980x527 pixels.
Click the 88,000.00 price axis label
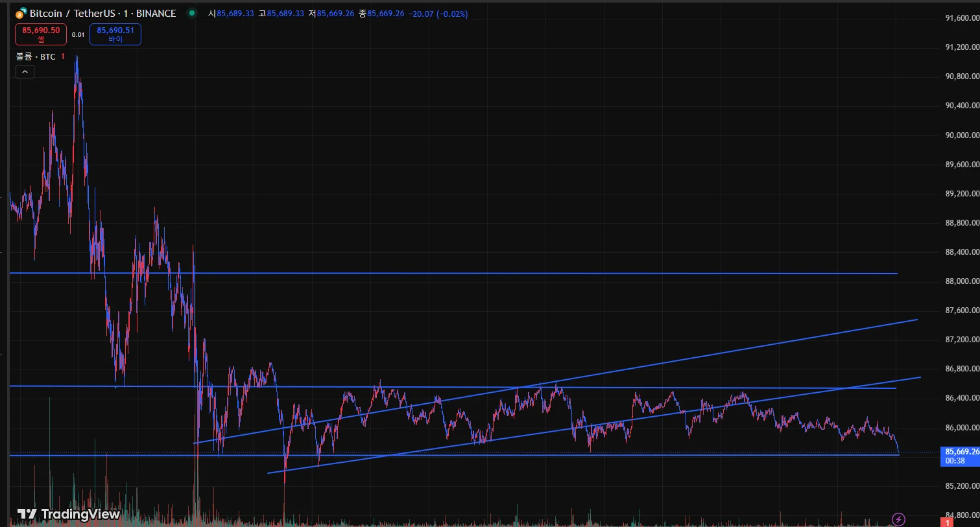click(962, 281)
